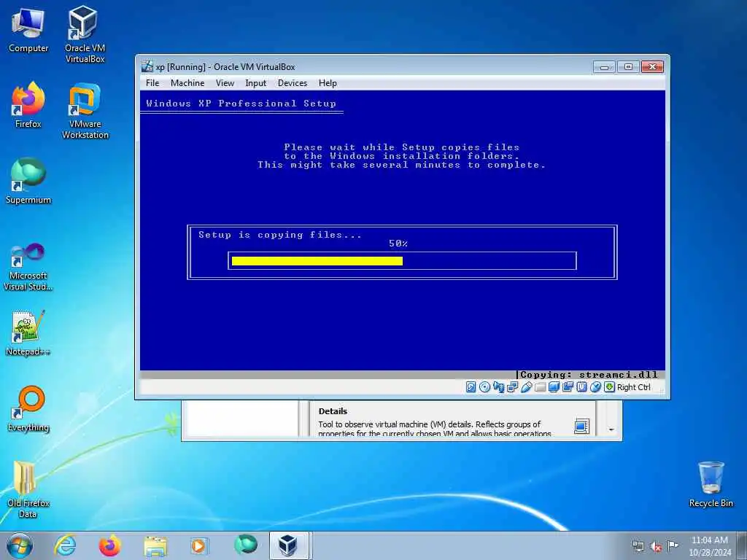Click the hard disk activity status icon

pyautogui.click(x=471, y=387)
